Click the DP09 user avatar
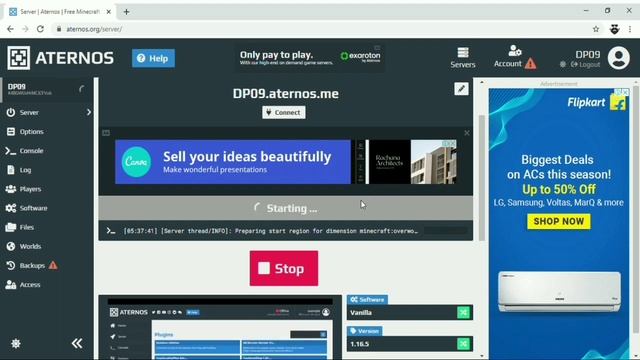 (x=618, y=58)
